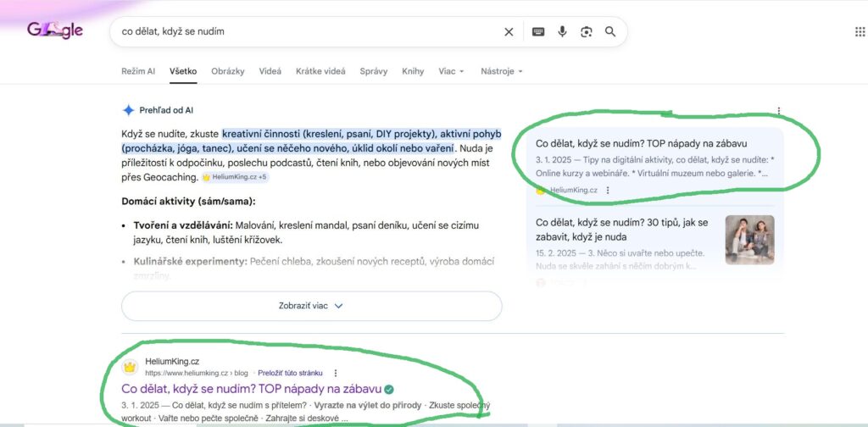Start voice search with microphone icon
Viewport: 868px width, 427px height.
pos(563,31)
